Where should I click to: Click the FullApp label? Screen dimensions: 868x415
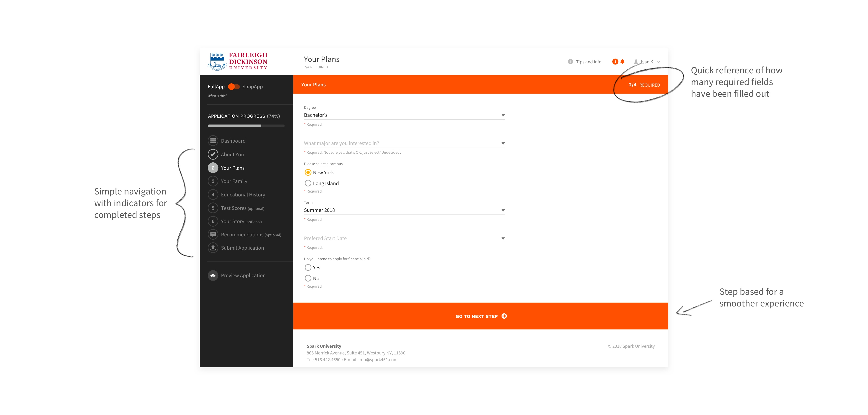tap(216, 87)
